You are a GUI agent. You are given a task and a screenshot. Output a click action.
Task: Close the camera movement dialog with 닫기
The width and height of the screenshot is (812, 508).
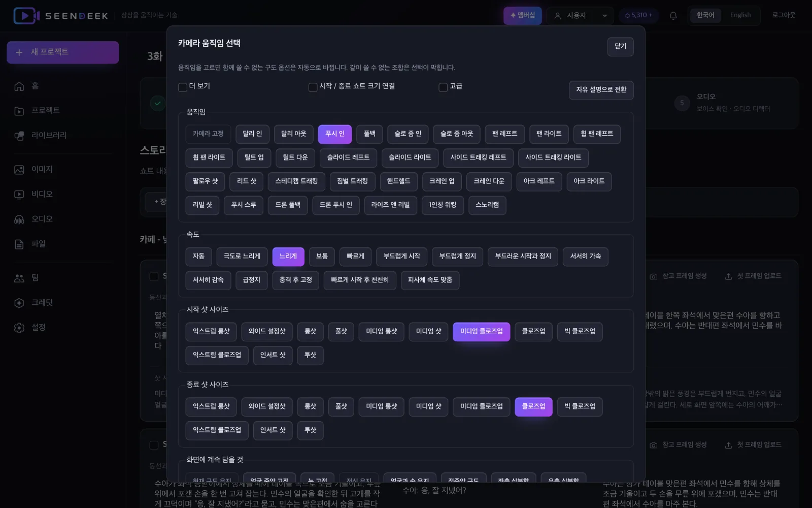[620, 47]
